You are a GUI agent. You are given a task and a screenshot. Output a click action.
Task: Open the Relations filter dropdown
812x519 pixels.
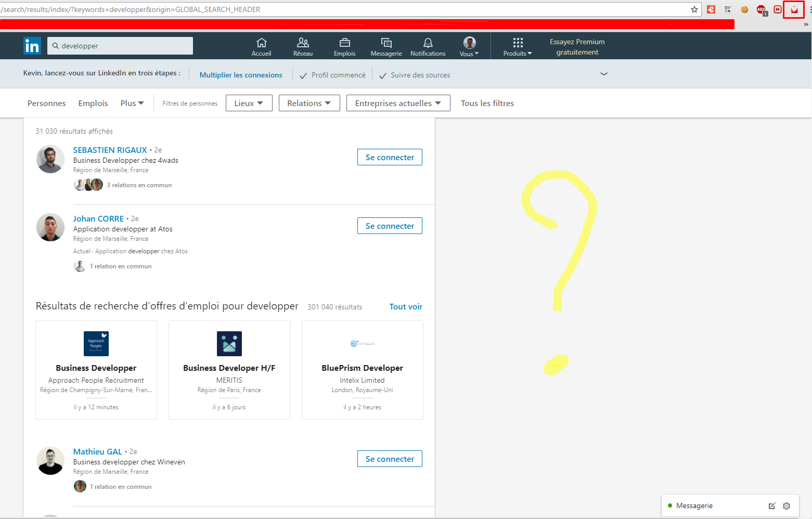pyautogui.click(x=309, y=102)
